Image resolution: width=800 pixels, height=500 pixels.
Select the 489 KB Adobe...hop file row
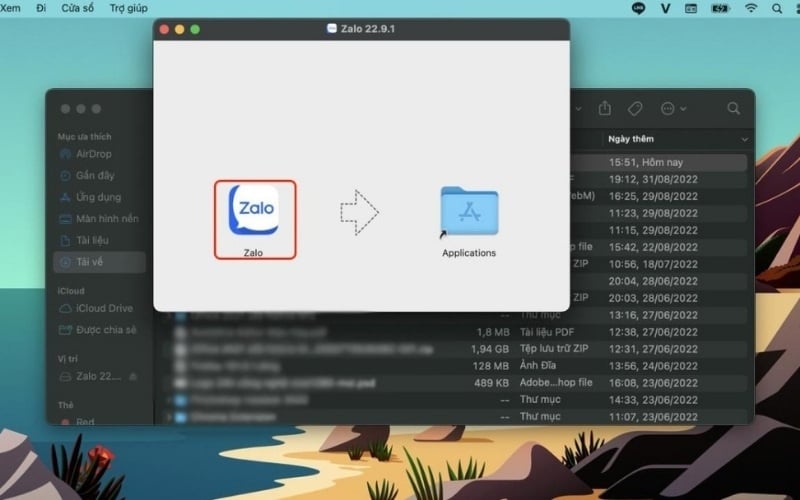point(455,383)
